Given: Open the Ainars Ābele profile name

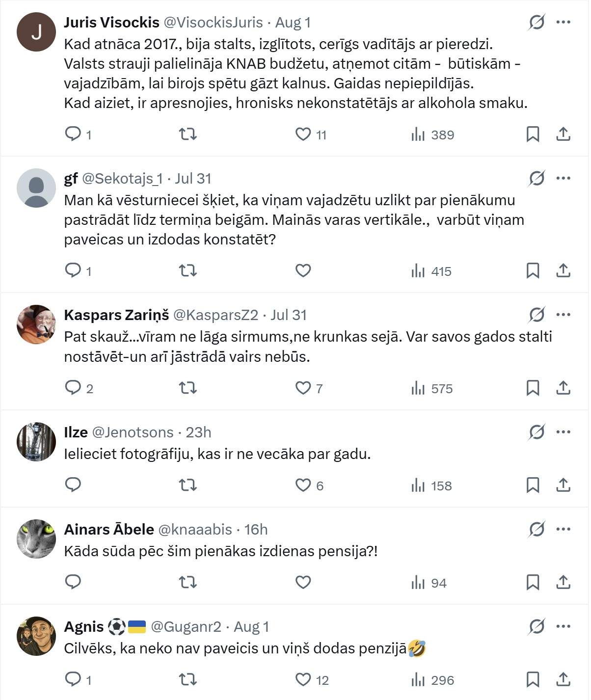Looking at the screenshot, I should 109,529.
